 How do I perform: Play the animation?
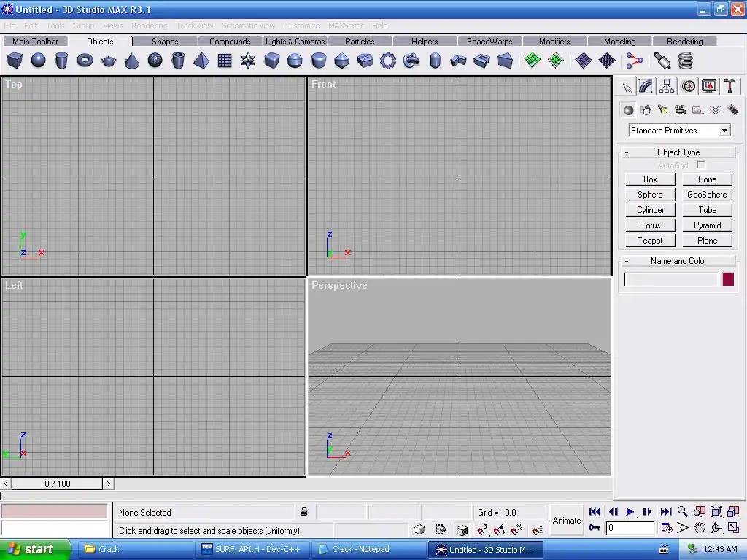point(630,511)
